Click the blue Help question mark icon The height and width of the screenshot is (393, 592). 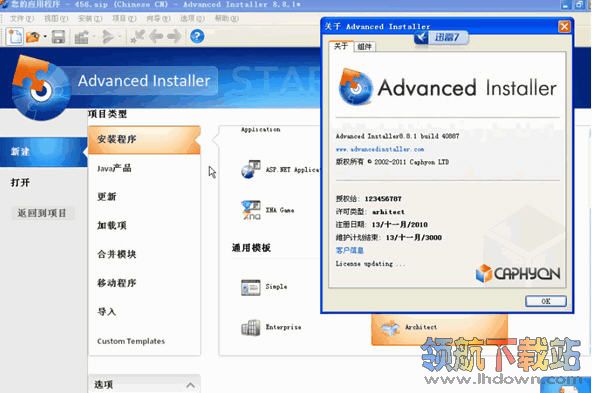tap(197, 37)
